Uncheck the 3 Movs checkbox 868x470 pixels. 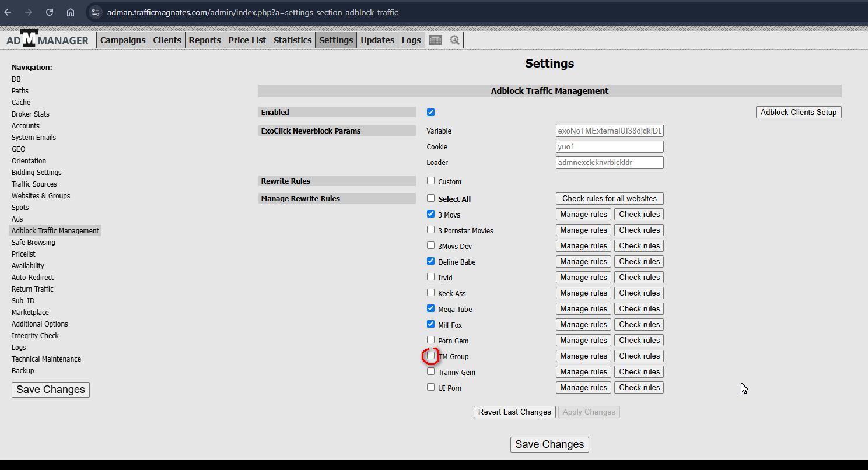click(x=430, y=214)
